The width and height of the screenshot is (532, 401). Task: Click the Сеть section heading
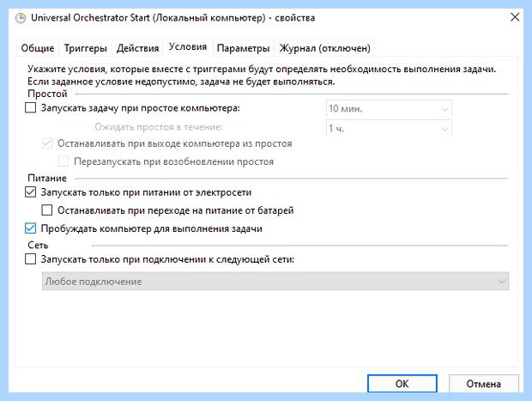pyautogui.click(x=38, y=245)
